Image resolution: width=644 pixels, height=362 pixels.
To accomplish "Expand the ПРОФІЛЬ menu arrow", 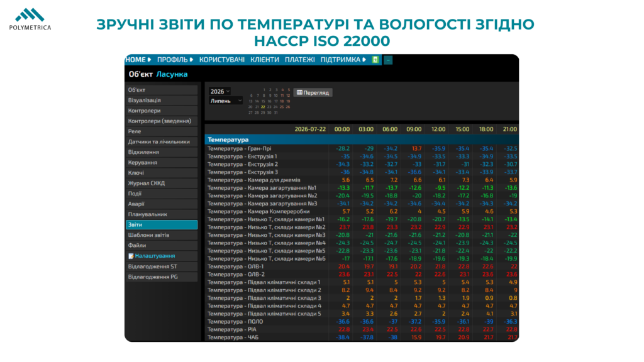I will pos(191,60).
